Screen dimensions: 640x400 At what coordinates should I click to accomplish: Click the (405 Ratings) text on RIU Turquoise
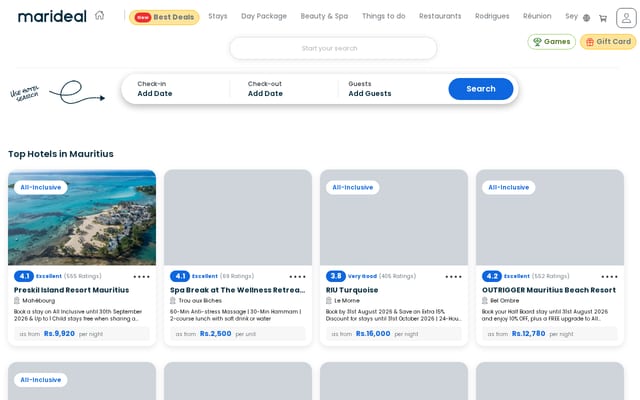click(x=398, y=276)
